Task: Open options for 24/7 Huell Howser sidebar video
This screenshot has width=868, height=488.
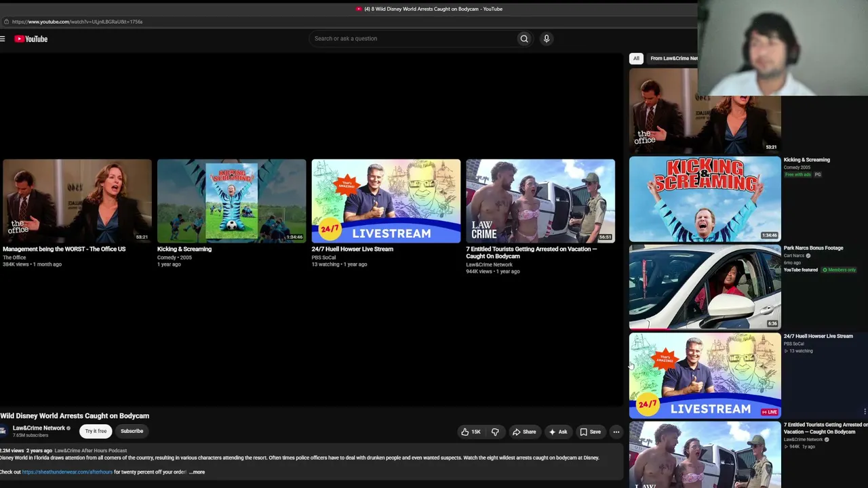Action: pyautogui.click(x=865, y=411)
